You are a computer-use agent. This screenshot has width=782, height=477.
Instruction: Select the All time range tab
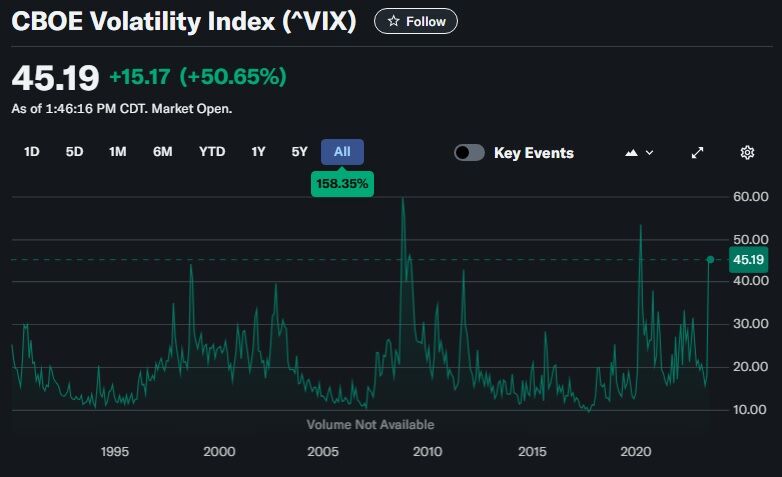coord(342,152)
